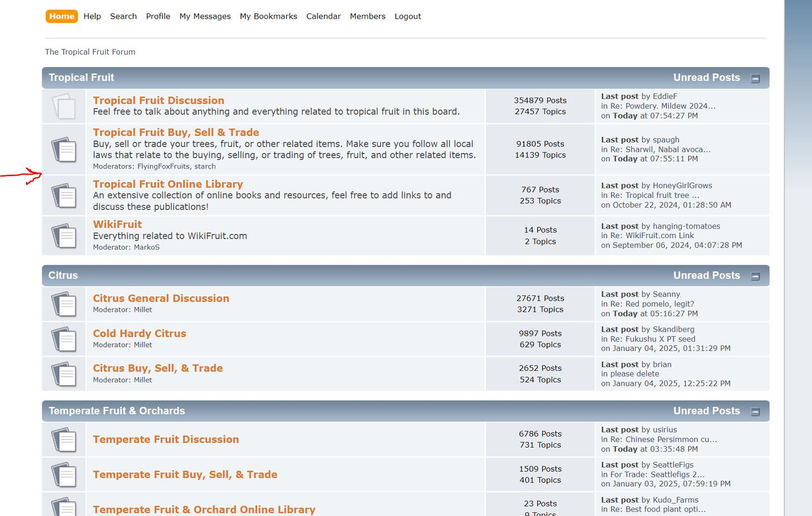Image resolution: width=812 pixels, height=516 pixels.
Task: Click the '27671 Posts' count text
Action: 540,298
